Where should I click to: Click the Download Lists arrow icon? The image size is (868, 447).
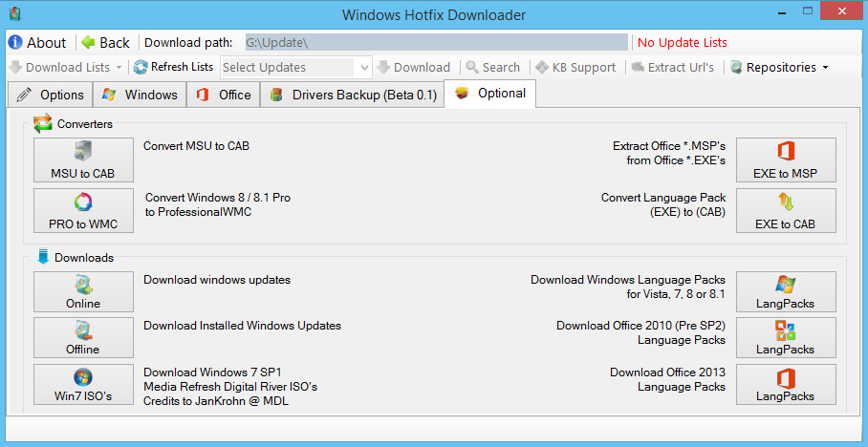coord(15,68)
